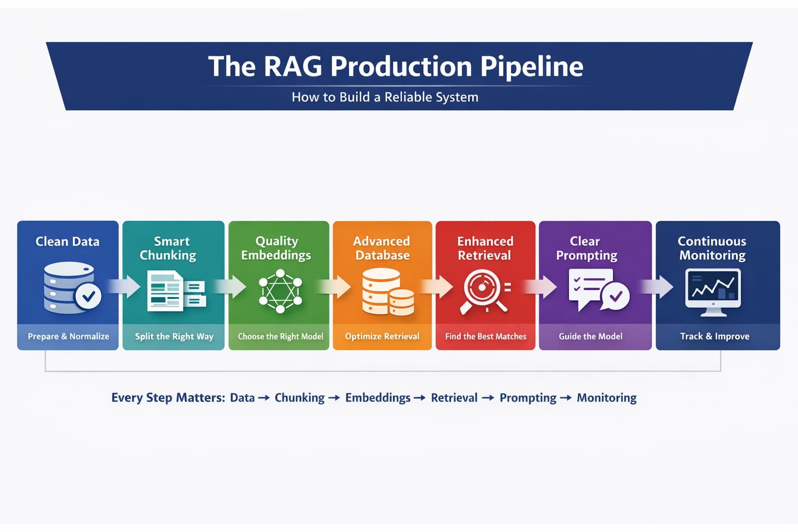Open the RAG Production Pipeline title banner
The height and width of the screenshot is (532, 798).
[397, 66]
